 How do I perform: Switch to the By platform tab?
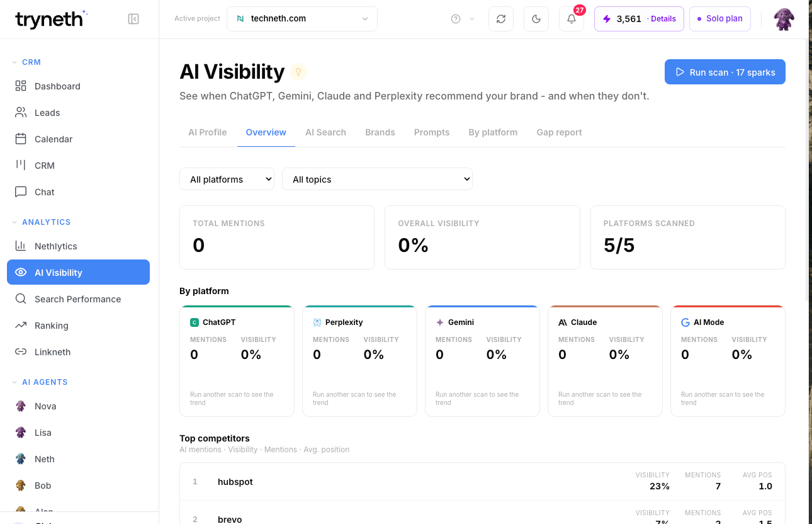point(493,132)
